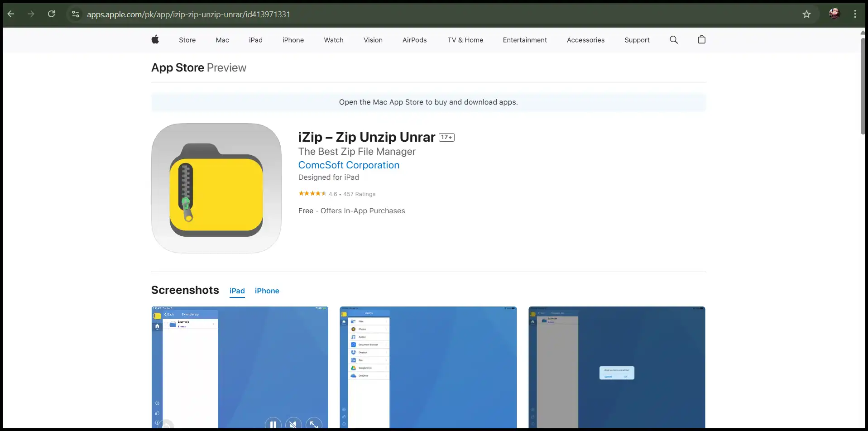Expand the screenshot video to full screen
868x431 pixels.
pos(314,424)
